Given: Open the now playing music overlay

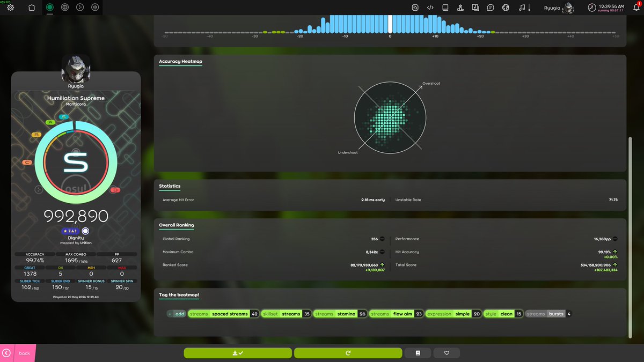Looking at the screenshot, I should (x=522, y=8).
